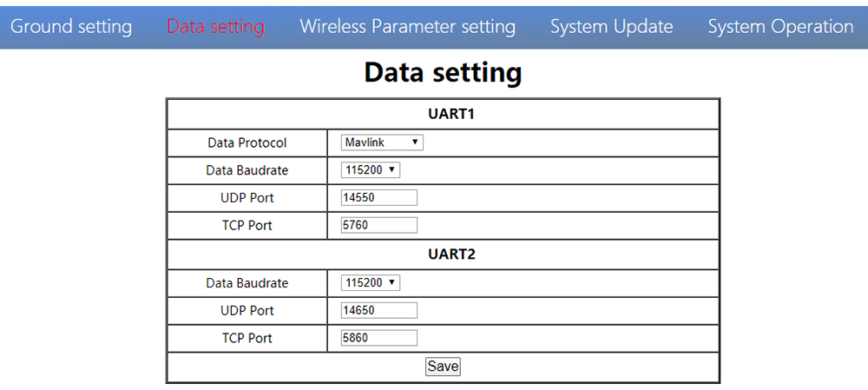Focus UART2 UDP Port field showing 14650

click(379, 311)
